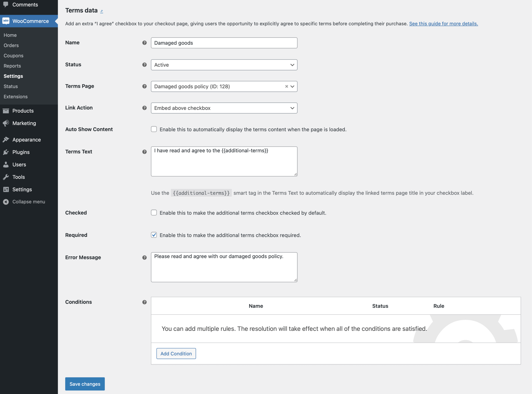Viewport: 532px width, 394px height.
Task: Click the Add Condition button
Action: coord(176,354)
